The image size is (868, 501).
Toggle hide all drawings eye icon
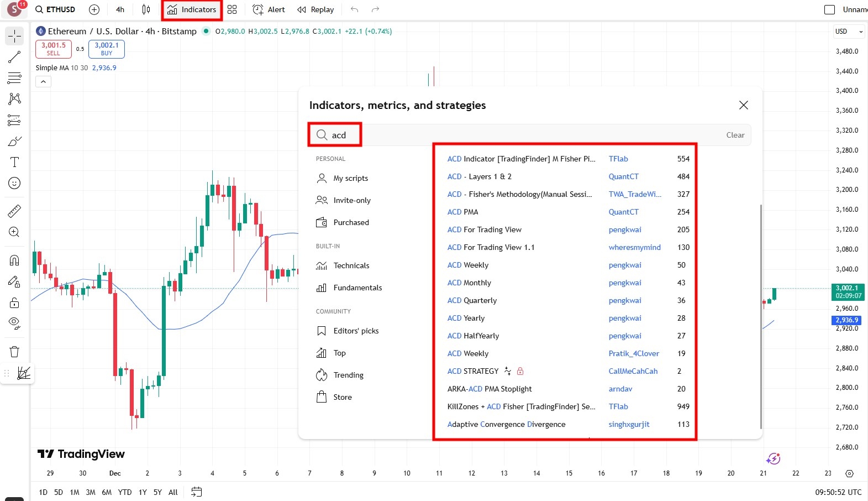tap(14, 323)
